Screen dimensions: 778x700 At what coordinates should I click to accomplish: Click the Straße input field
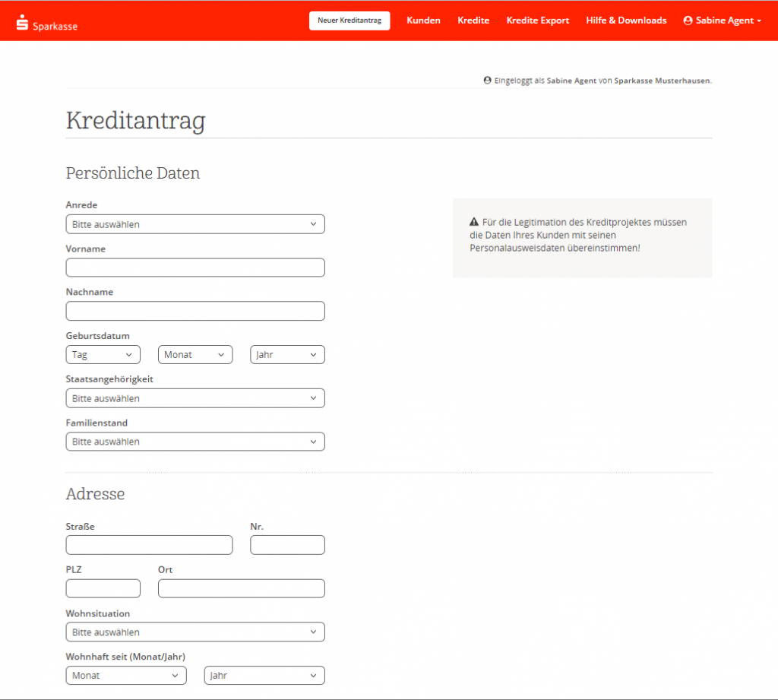(149, 545)
